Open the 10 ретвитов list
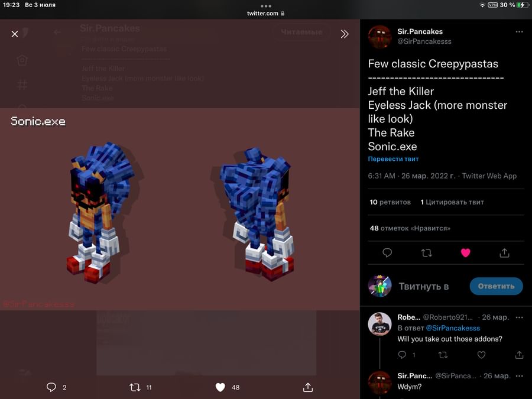The image size is (532, 399). (390, 202)
